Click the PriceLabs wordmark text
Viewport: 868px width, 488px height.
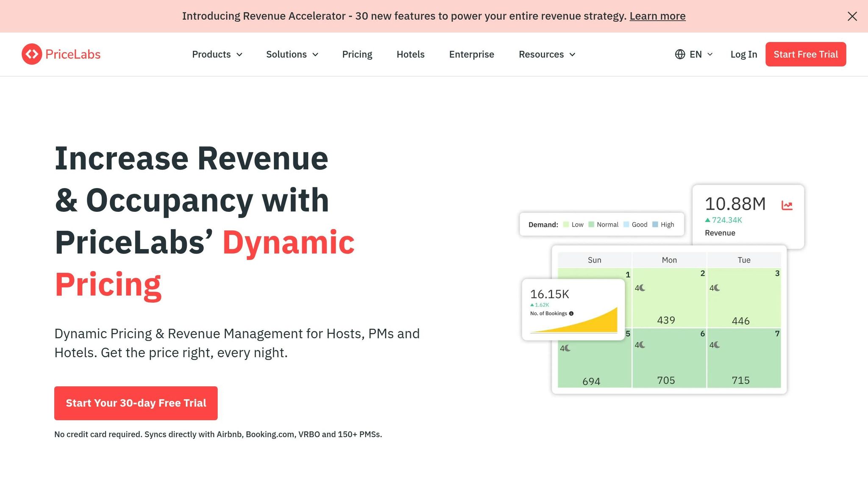[73, 54]
